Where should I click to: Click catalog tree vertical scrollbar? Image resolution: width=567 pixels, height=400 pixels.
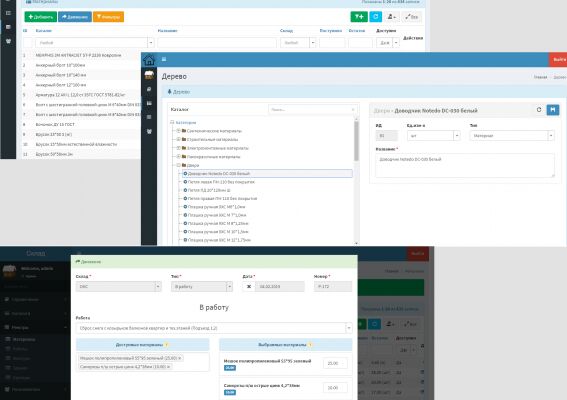coord(356,141)
